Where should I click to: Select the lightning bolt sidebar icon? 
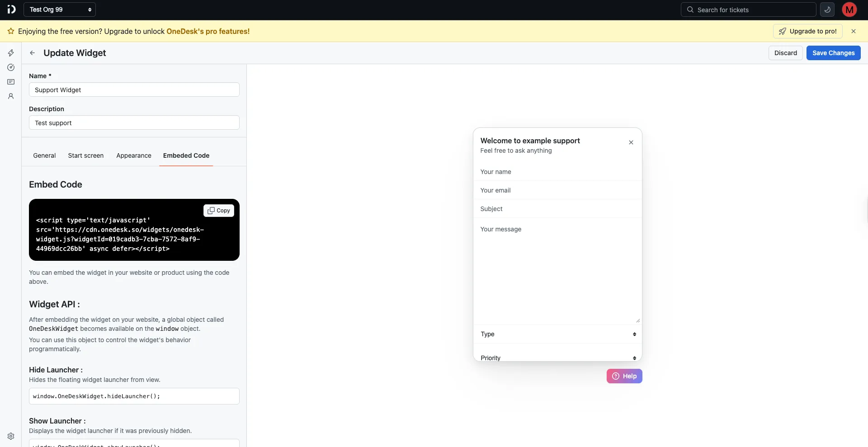pos(11,53)
